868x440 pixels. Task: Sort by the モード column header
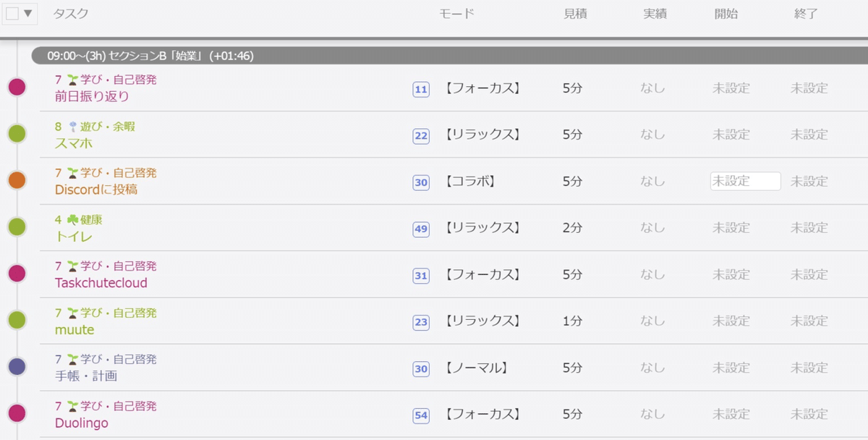[x=456, y=13]
